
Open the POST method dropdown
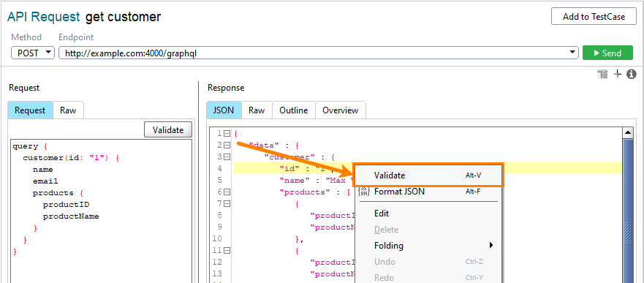point(33,53)
